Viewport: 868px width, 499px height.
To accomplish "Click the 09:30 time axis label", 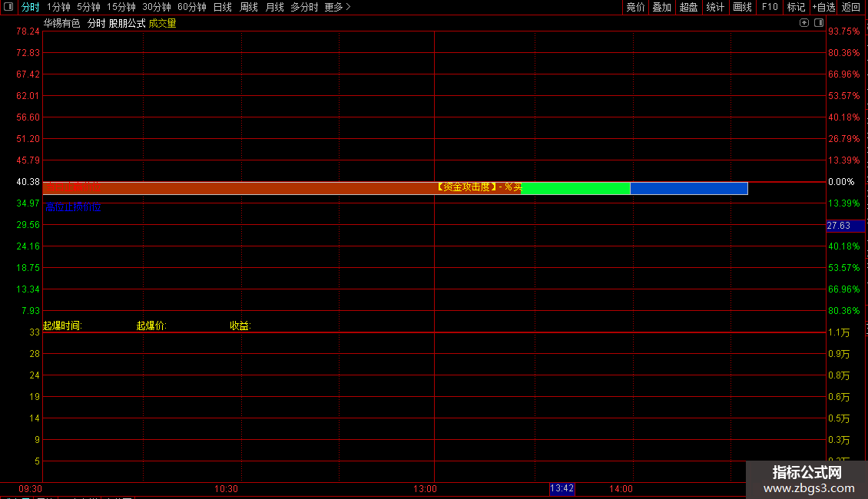I will click(31, 489).
